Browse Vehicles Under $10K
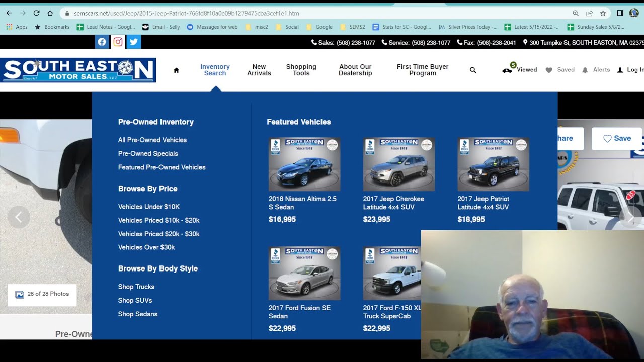The width and height of the screenshot is (644, 362). click(149, 207)
